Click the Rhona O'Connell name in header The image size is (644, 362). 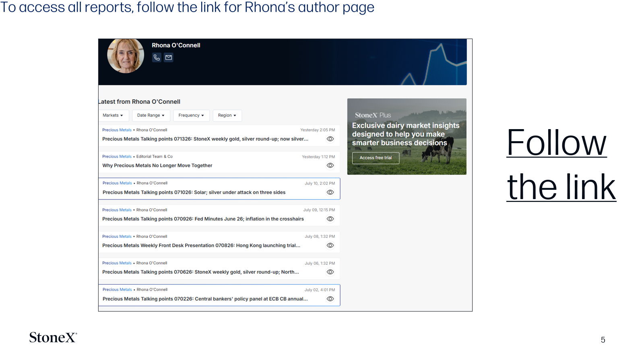click(176, 45)
